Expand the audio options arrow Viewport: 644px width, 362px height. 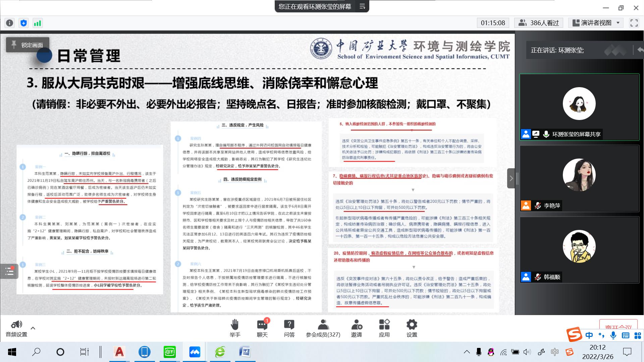(33, 328)
